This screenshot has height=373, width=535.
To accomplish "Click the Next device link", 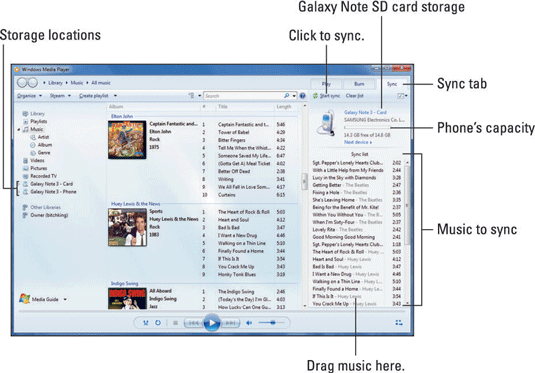I will pos(358,142).
